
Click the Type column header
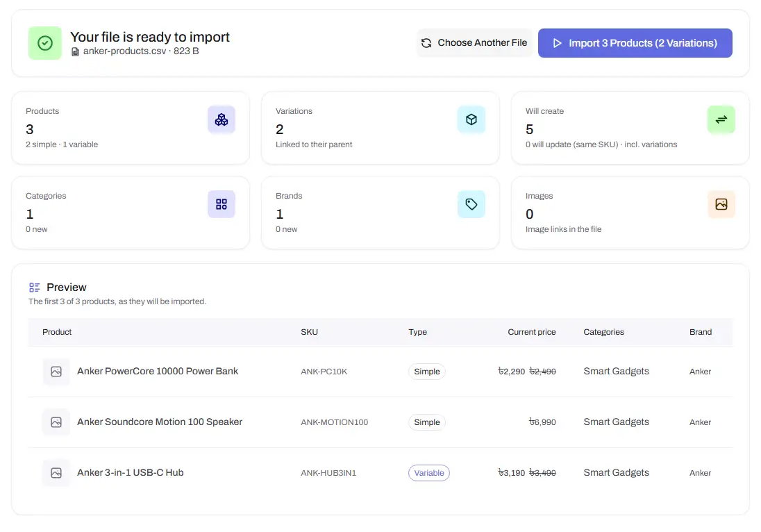pyautogui.click(x=417, y=332)
